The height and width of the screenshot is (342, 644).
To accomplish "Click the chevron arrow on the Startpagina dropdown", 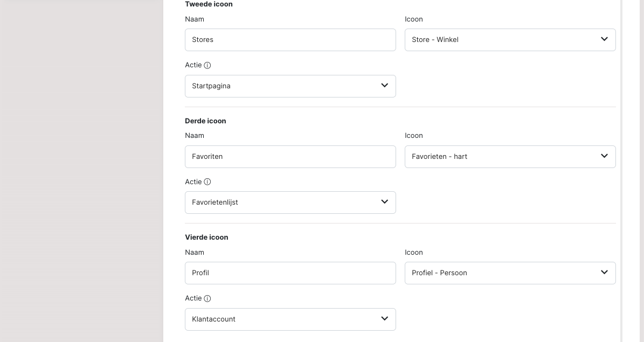I will pyautogui.click(x=384, y=86).
